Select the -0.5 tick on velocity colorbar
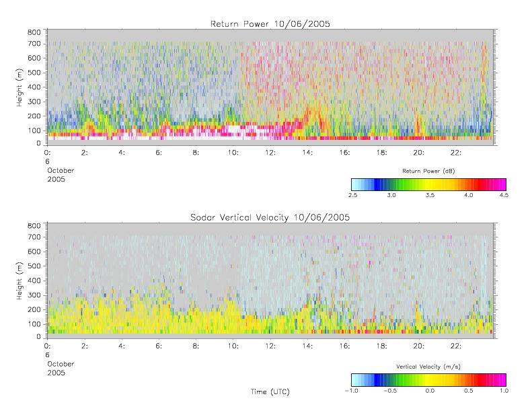Screen dimensions: 532x411 coord(390,391)
